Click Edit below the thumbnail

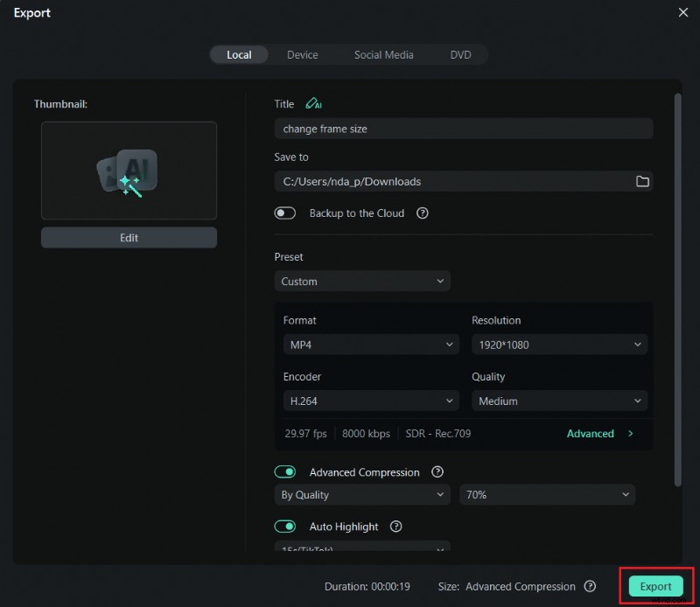(129, 237)
